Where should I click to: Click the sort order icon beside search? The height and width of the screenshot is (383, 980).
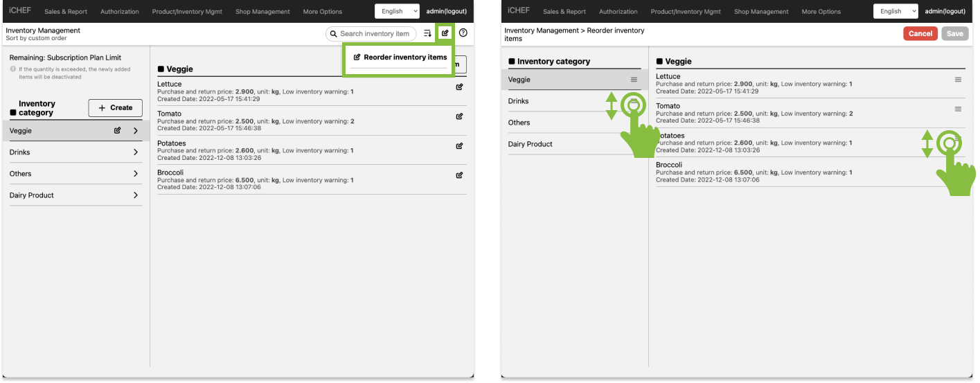pyautogui.click(x=427, y=33)
